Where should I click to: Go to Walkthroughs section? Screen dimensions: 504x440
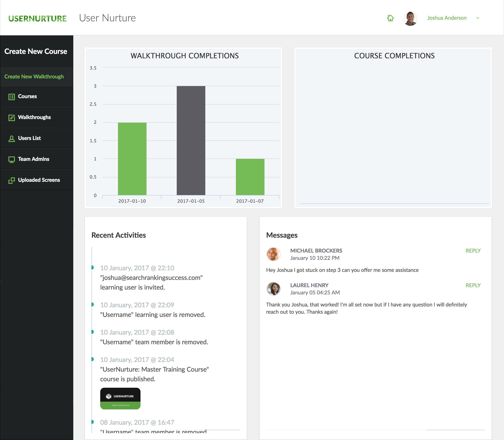tap(34, 117)
